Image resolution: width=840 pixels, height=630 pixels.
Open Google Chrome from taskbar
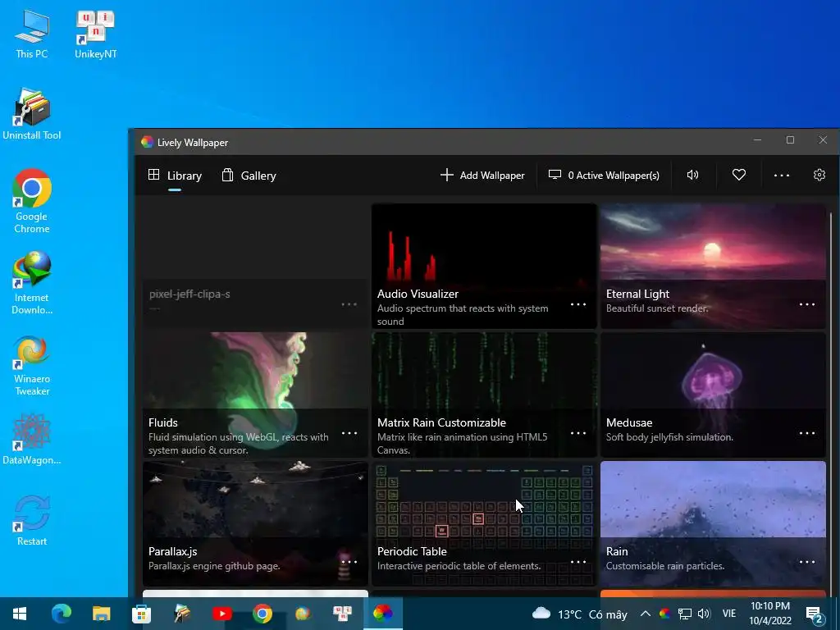tap(262, 614)
